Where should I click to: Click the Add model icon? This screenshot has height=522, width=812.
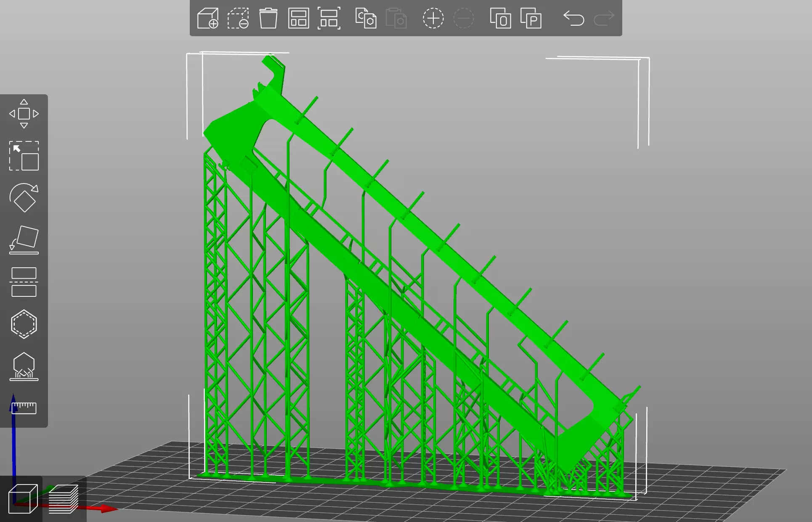click(x=208, y=19)
